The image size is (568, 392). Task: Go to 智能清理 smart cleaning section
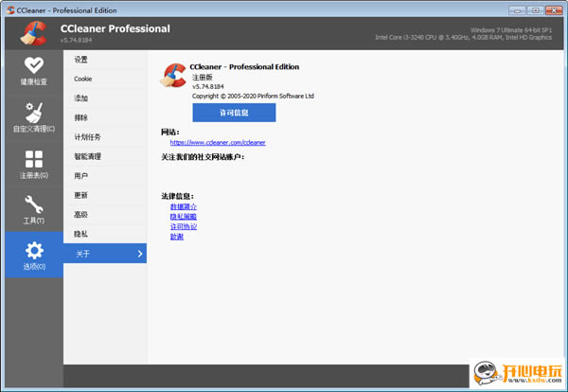[105, 156]
